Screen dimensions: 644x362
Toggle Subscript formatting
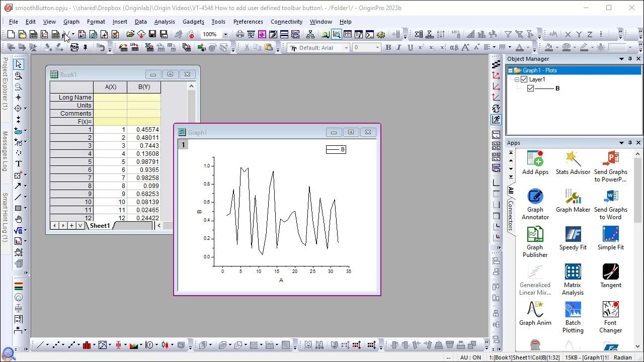[432, 48]
